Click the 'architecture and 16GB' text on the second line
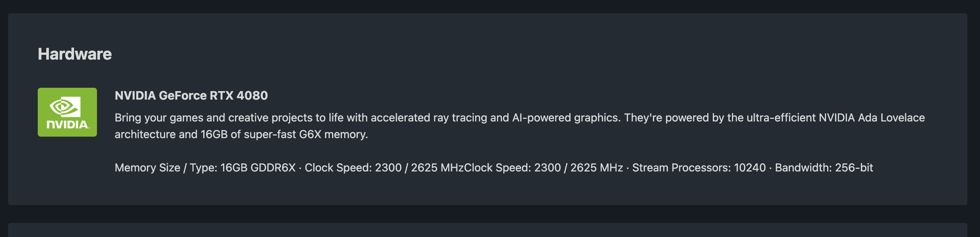This screenshot has width=980, height=237. (171, 134)
